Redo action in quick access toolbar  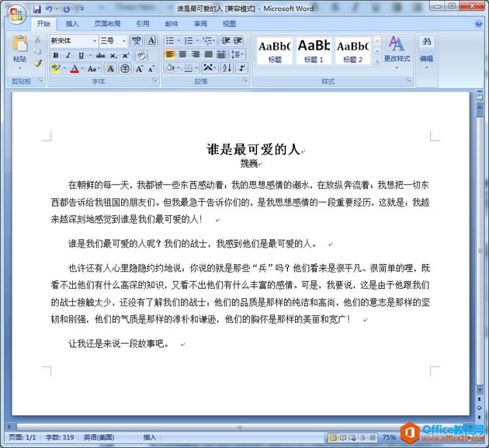[67, 9]
